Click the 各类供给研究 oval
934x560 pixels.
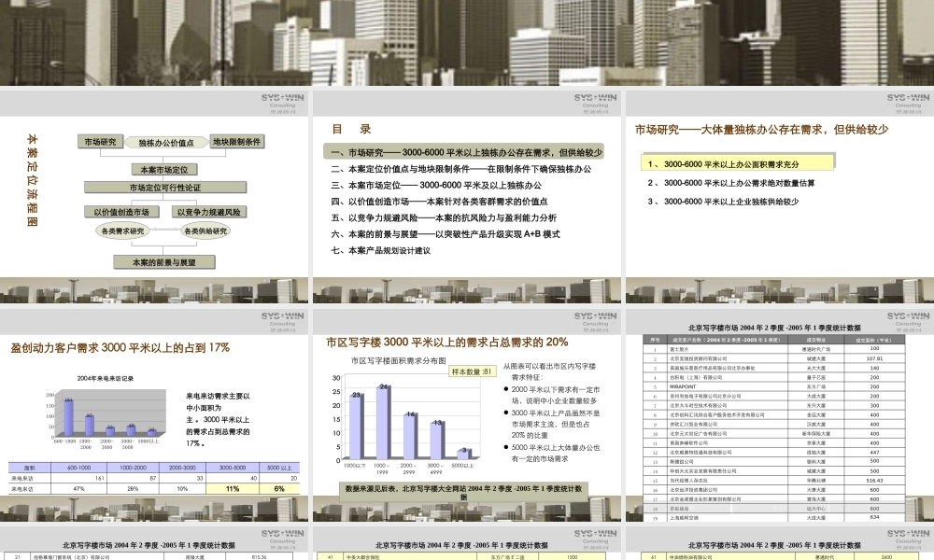pyautogui.click(x=205, y=231)
